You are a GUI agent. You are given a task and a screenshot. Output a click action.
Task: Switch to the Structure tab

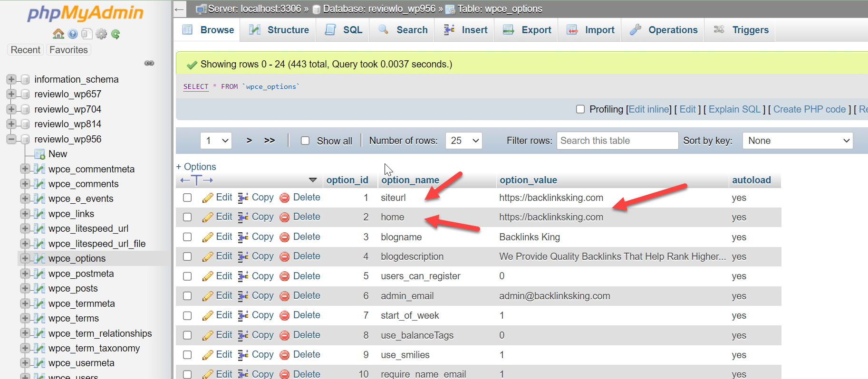(x=279, y=30)
